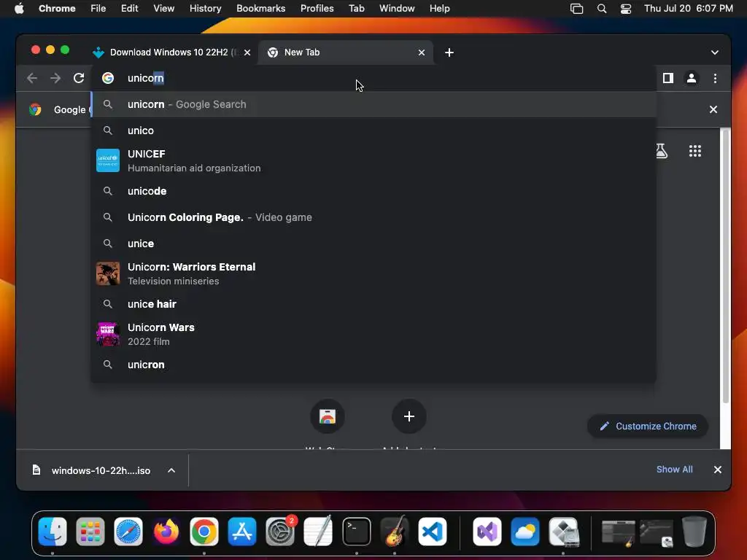
Task: Open the Chrome Labs flask icon
Action: click(x=661, y=151)
